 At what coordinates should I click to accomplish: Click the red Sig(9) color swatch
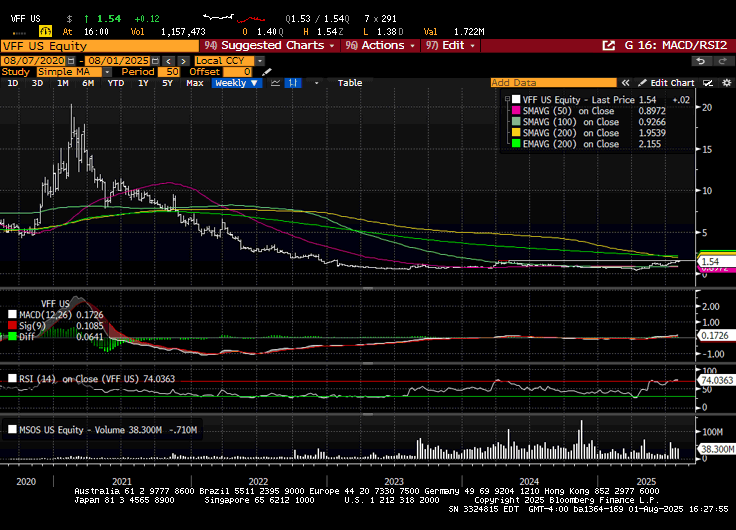tap(12, 325)
